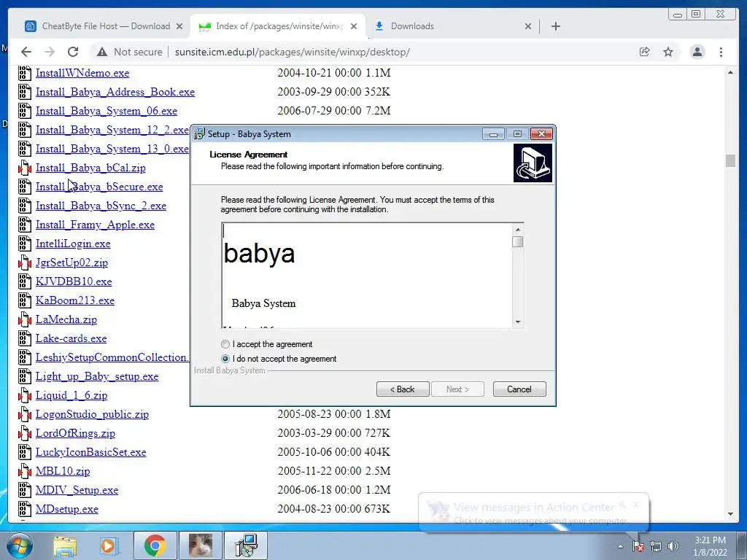Select the Index of /packages/winsite tab
This screenshot has height=560, width=747.
tap(278, 26)
